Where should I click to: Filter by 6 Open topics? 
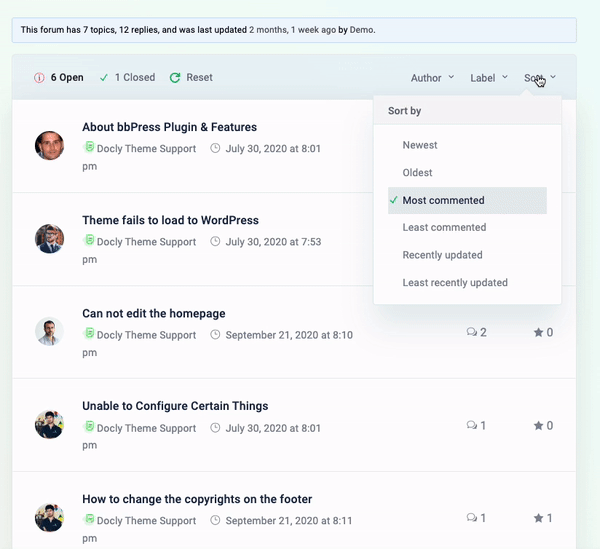[59, 78]
